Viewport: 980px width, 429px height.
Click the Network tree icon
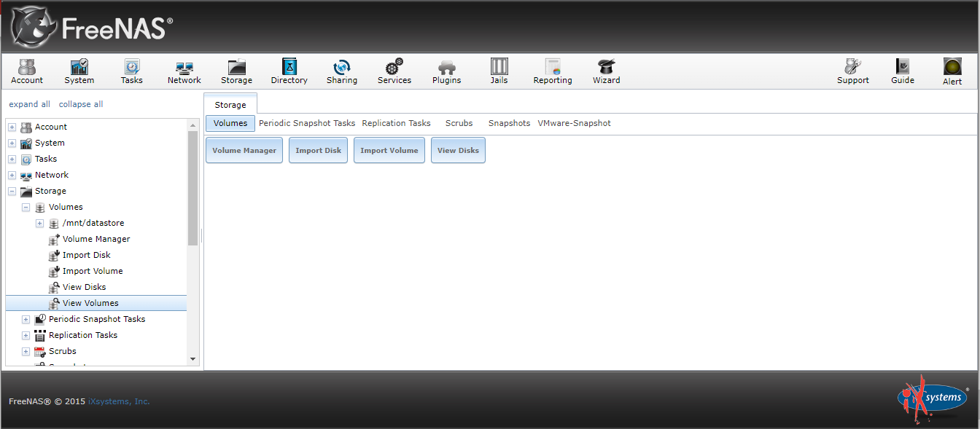[26, 175]
